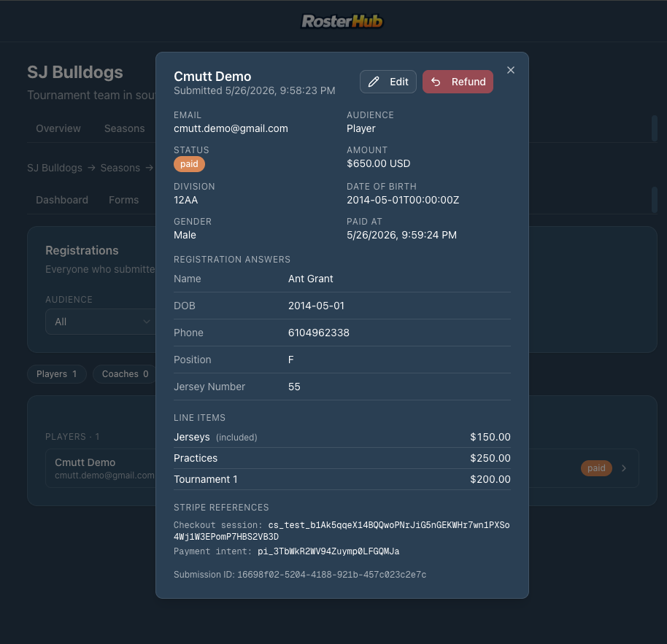The image size is (667, 644).
Task: Click the Jersey Number value 55
Action: tap(294, 387)
